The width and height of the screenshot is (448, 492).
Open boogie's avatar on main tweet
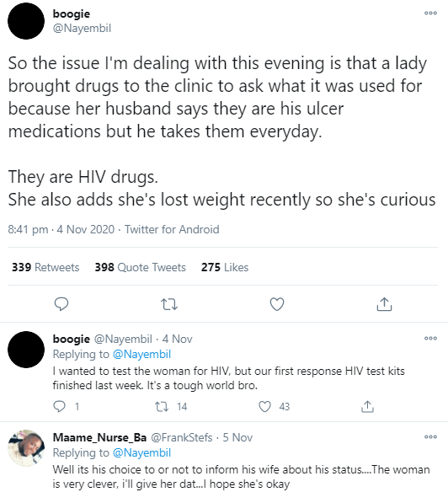coord(26,21)
